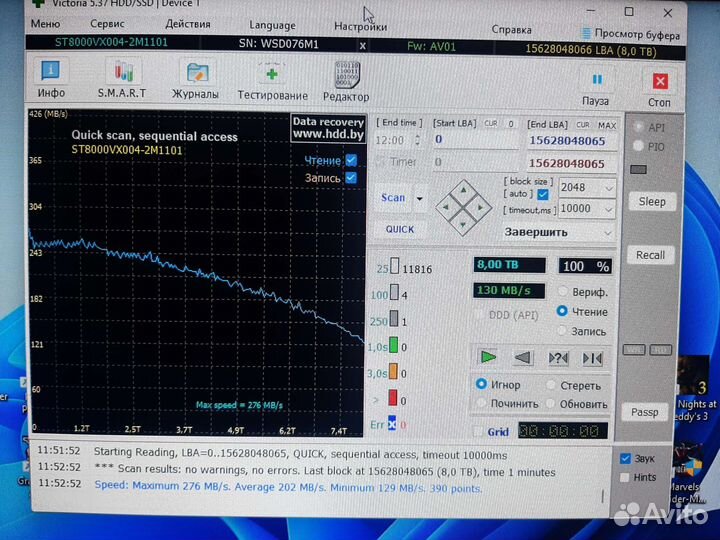Select the Вериф. scan mode

[562, 291]
